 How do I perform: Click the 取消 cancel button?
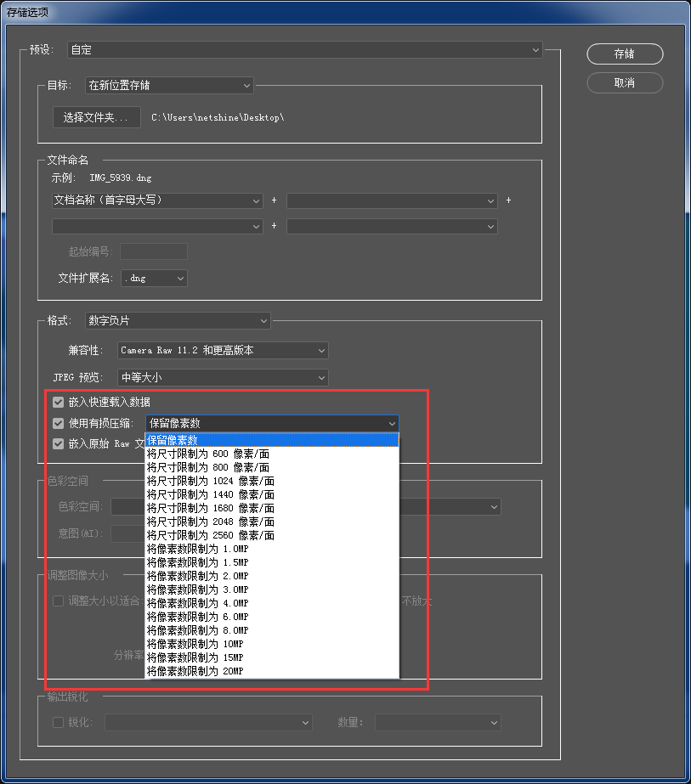[x=625, y=83]
